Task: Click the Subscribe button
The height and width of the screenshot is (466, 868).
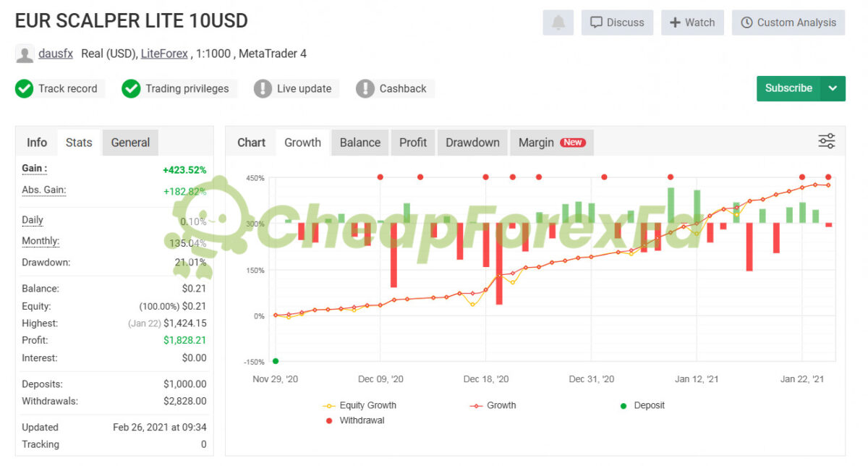Action: (788, 88)
